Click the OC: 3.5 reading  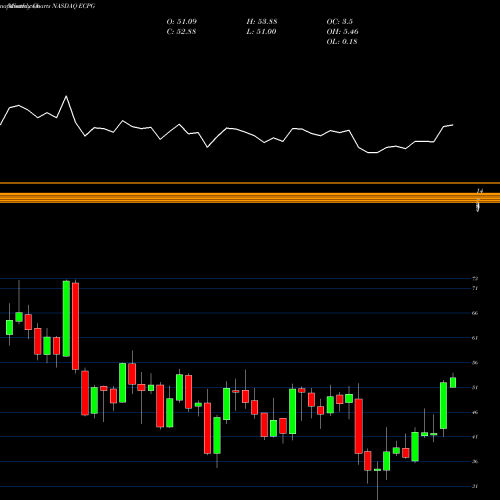click(339, 21)
